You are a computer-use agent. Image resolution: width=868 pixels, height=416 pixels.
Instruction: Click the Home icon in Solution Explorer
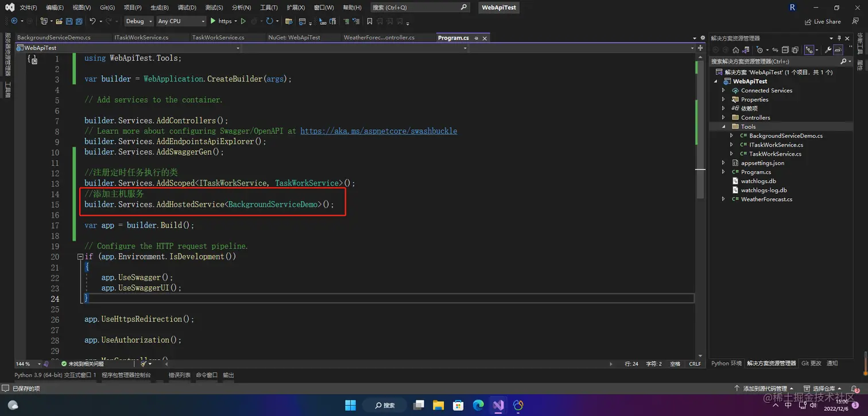736,50
